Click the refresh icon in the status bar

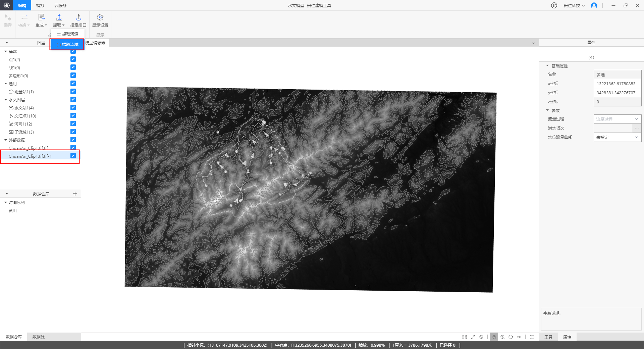pyautogui.click(x=511, y=337)
